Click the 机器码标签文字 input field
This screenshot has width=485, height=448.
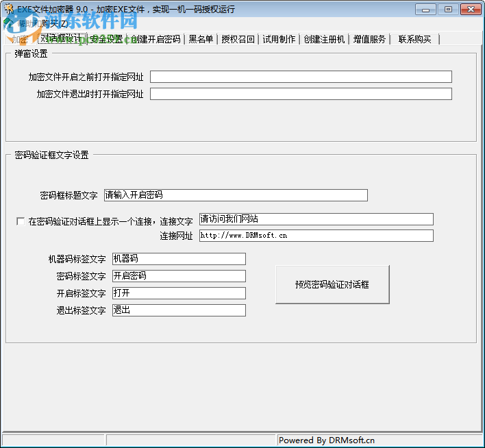[179, 259]
